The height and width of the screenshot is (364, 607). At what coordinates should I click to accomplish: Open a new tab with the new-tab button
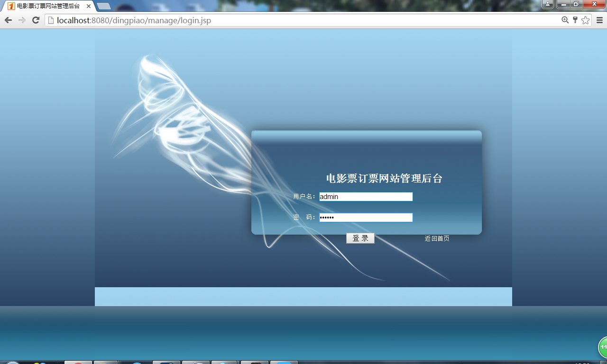pyautogui.click(x=104, y=6)
